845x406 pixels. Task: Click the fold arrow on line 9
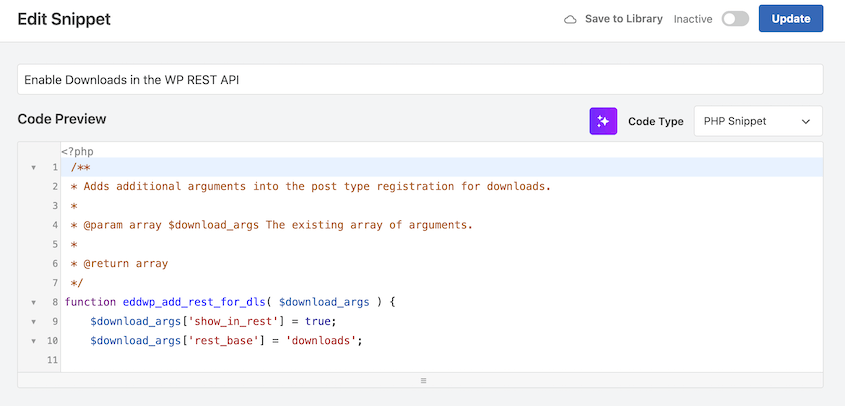click(33, 322)
